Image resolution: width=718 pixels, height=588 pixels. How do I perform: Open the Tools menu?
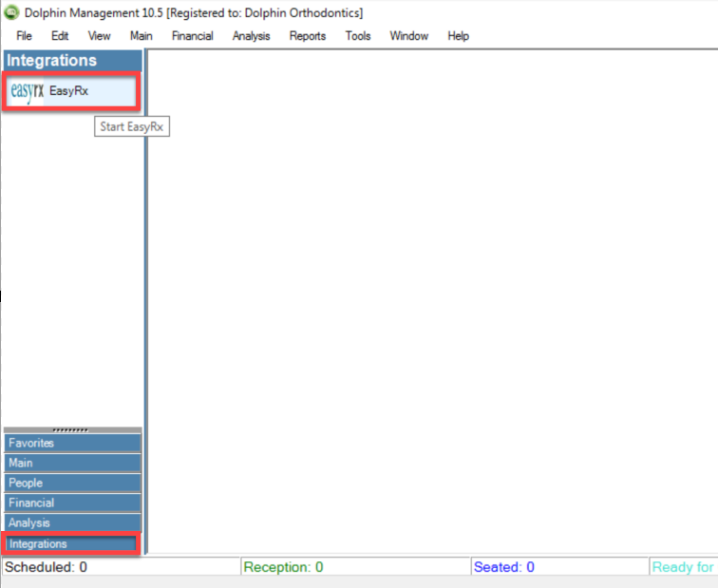(358, 36)
